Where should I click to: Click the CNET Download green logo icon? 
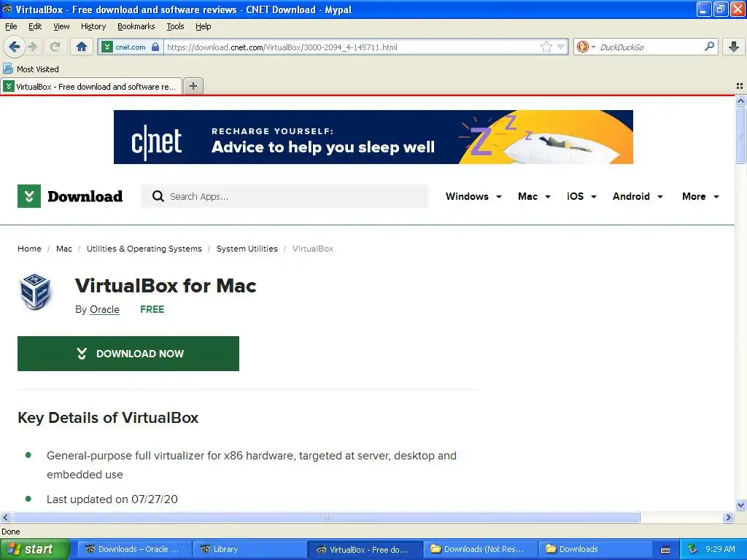pos(29,196)
